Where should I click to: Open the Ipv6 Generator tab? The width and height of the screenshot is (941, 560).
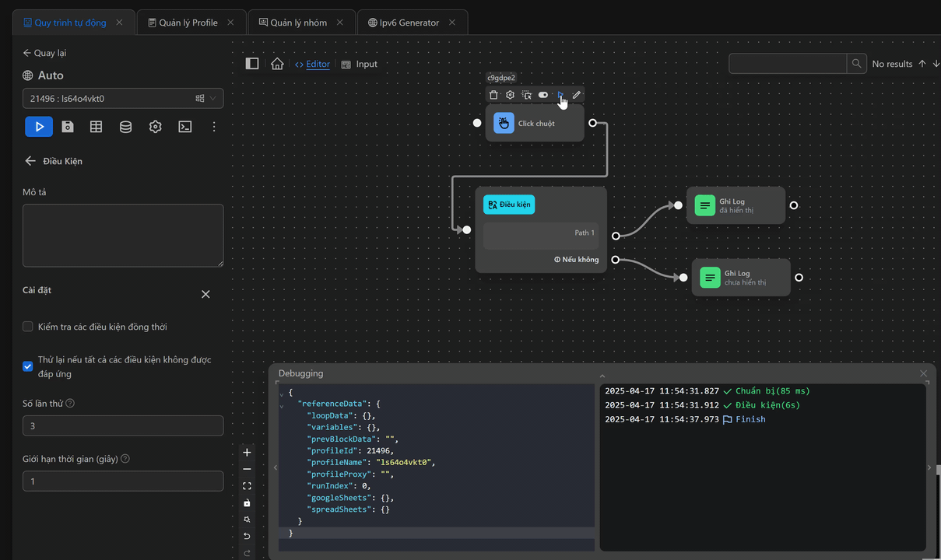click(409, 23)
